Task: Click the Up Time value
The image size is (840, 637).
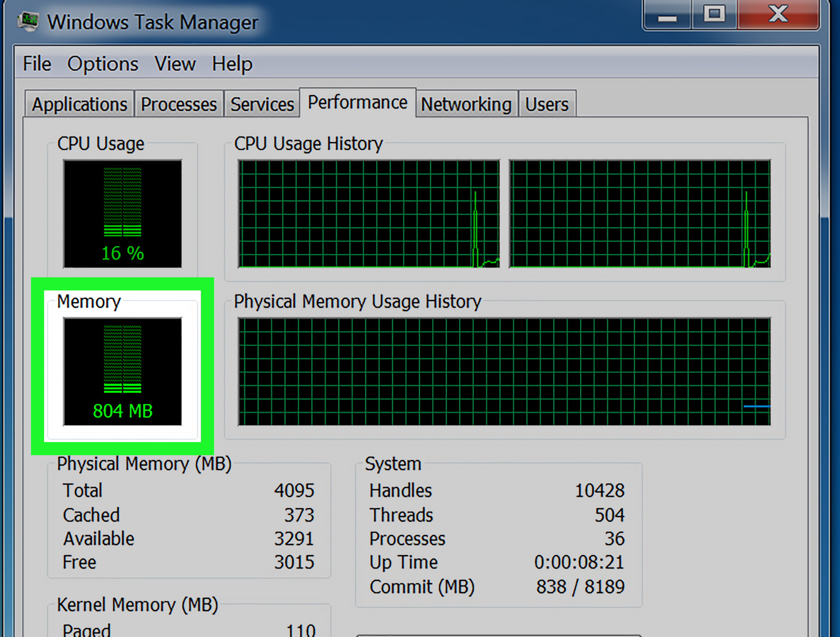Action: pos(579,562)
